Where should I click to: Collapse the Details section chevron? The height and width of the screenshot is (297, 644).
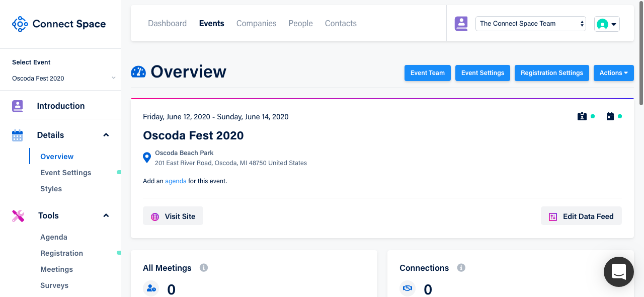tap(106, 135)
